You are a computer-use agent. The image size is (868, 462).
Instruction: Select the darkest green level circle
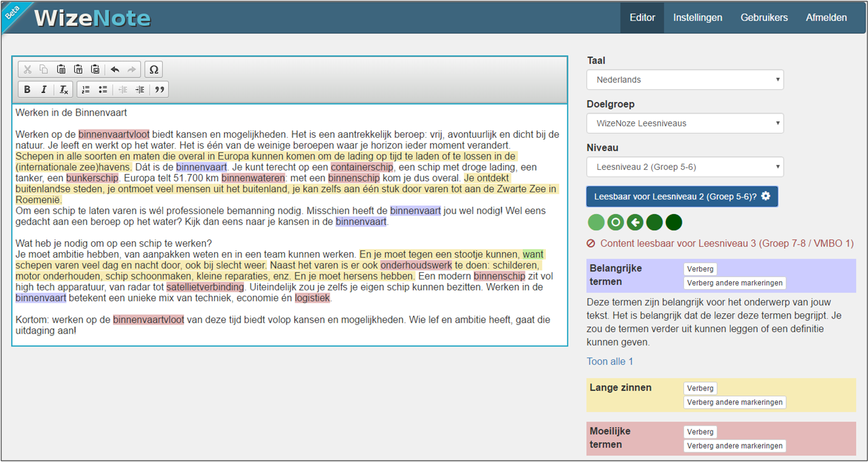[674, 223]
